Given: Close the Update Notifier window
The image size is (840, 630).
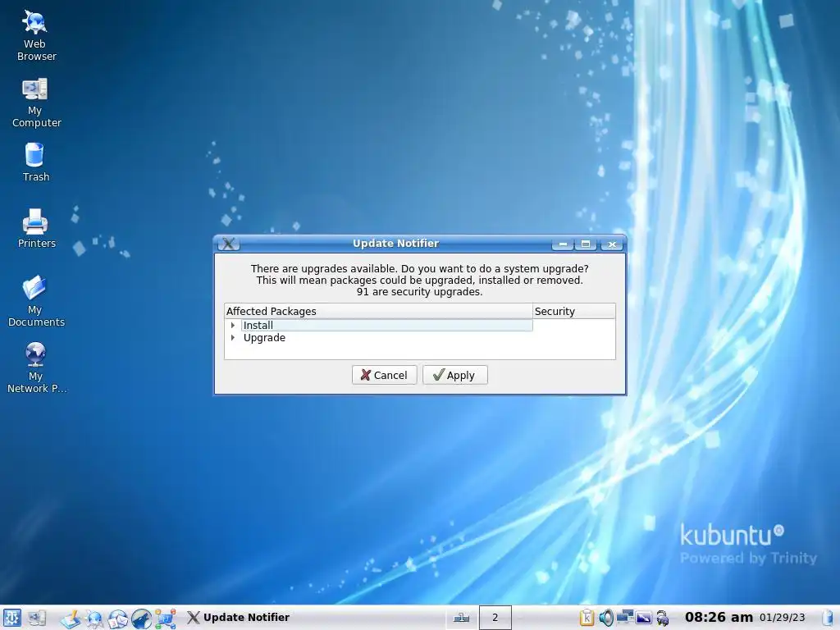Looking at the screenshot, I should (612, 244).
